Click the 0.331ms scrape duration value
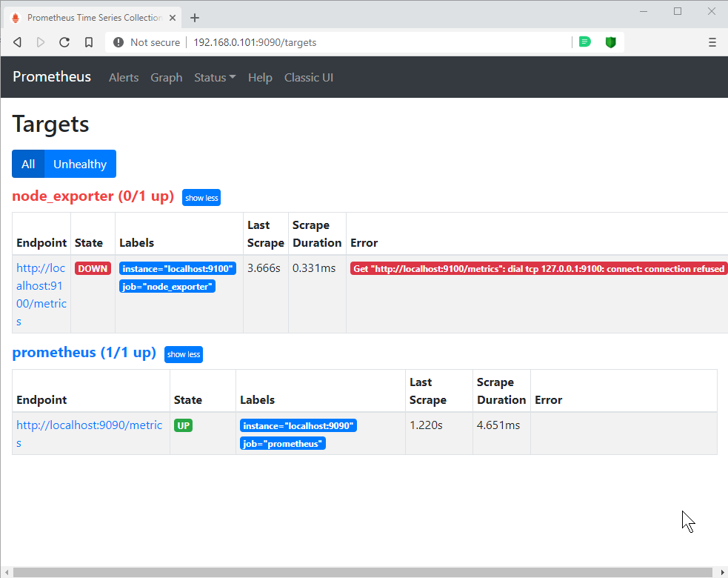Viewport: 728px width, 578px height. coord(314,268)
